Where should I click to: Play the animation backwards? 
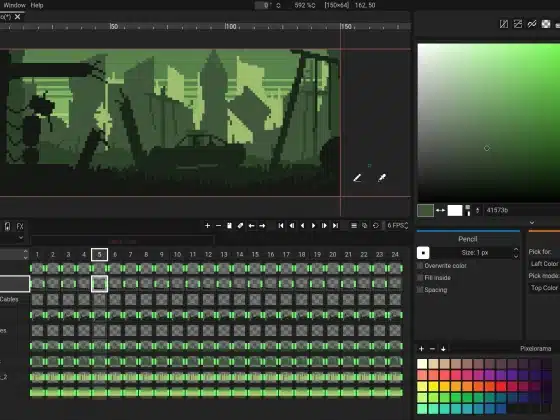[x=302, y=225]
